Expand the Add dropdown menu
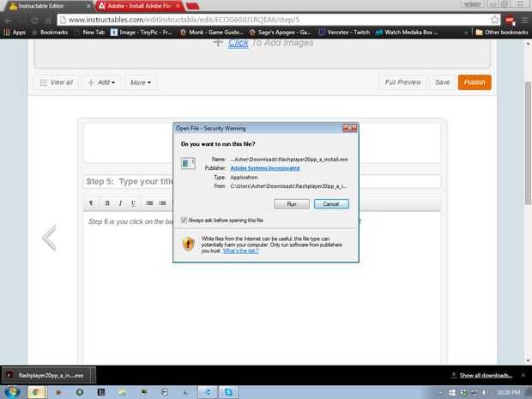The image size is (532, 399). (101, 82)
